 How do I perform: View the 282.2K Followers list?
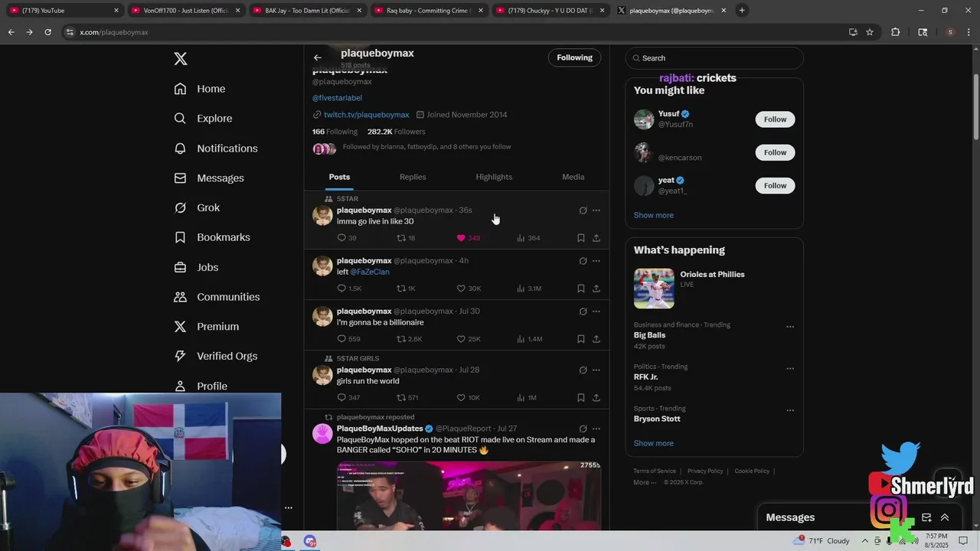(396, 132)
